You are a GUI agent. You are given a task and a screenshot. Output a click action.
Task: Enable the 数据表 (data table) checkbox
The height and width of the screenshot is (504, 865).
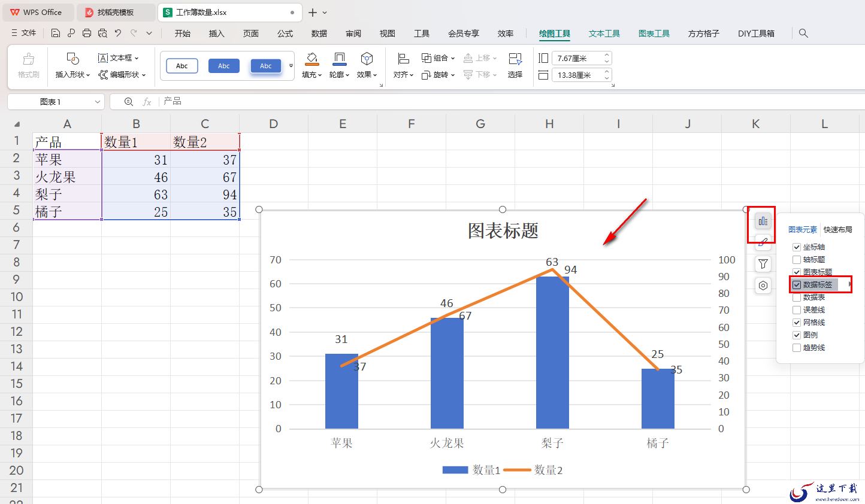797,297
